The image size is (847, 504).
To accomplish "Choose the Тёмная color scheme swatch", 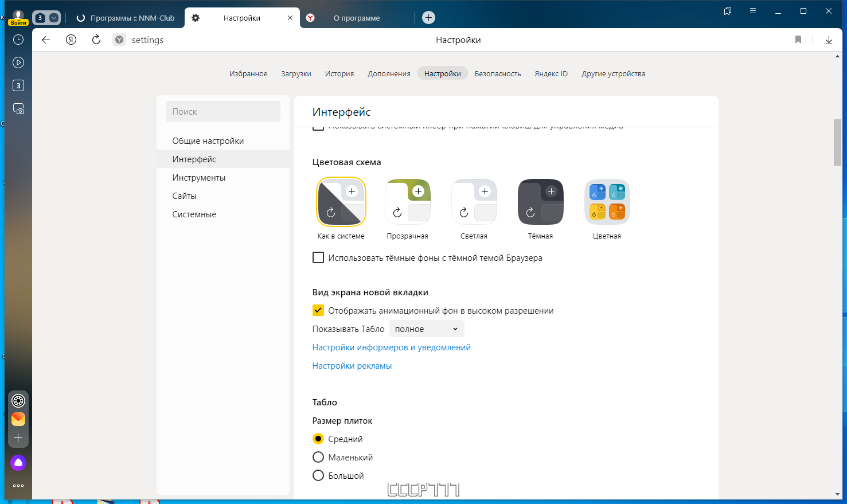I will [x=540, y=202].
